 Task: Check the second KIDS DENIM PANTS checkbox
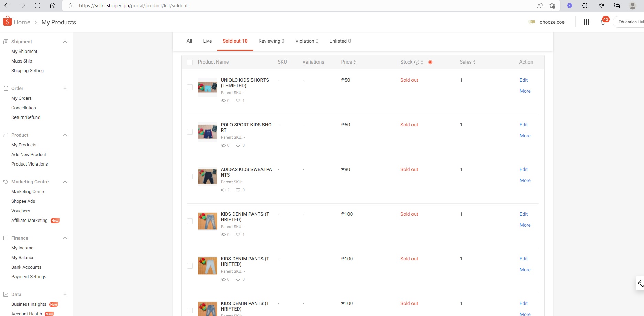click(190, 266)
